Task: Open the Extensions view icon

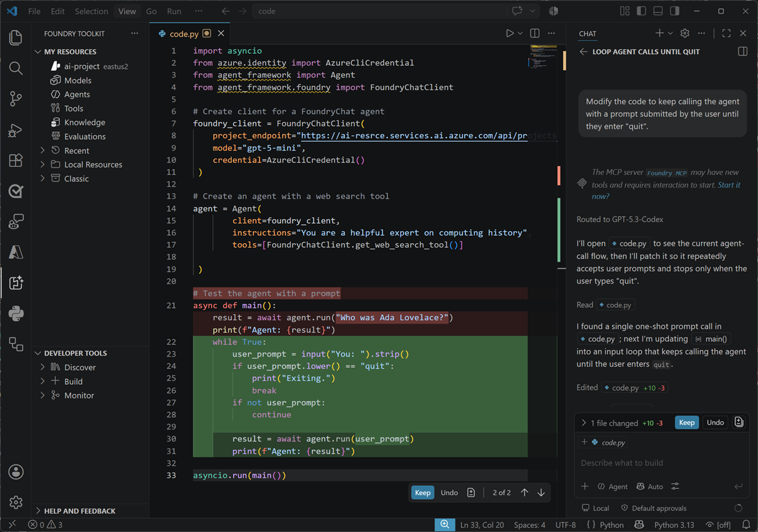Action: click(x=16, y=160)
